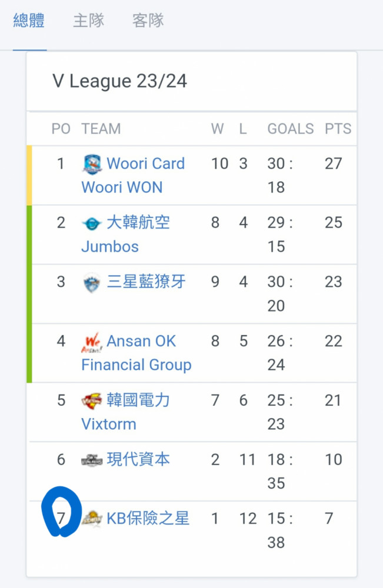The width and height of the screenshot is (383, 588).
Task: Open the 三星藍獠牙 team link
Action: coord(146,281)
